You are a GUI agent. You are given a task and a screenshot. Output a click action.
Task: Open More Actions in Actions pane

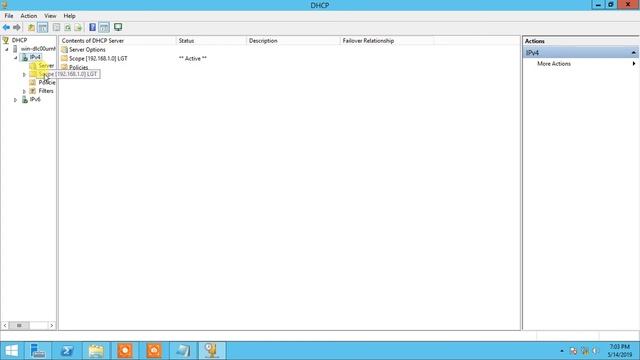coord(554,64)
